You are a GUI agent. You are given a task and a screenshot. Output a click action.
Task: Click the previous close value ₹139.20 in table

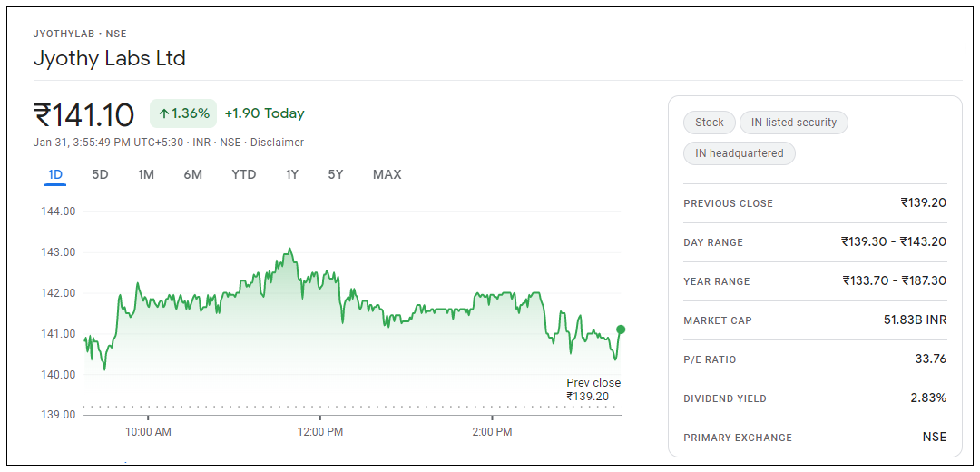click(x=923, y=202)
